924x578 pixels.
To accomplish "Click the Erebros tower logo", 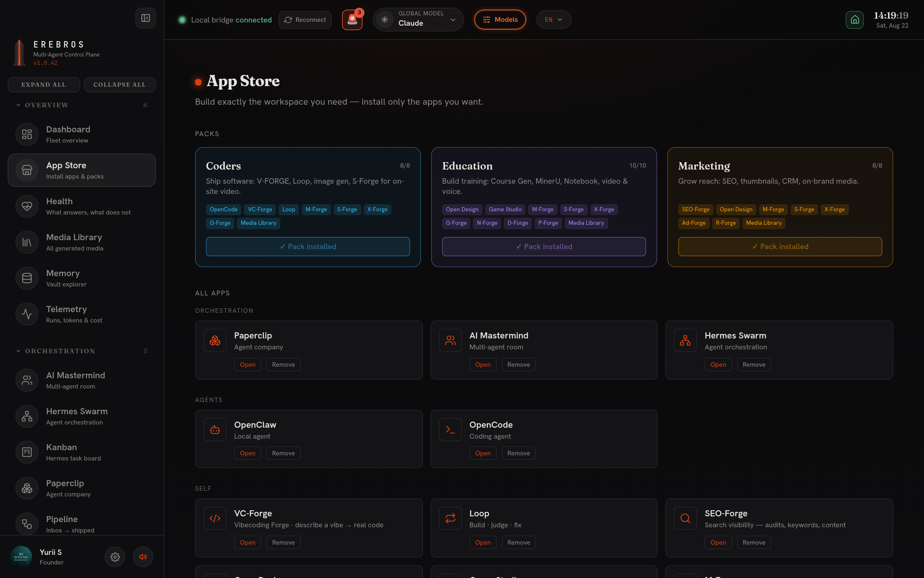I will [19, 53].
